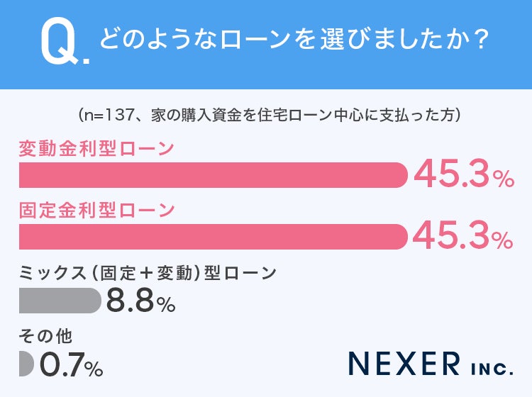
Task: Click the question title どのようなローンを選びましたか？
Action: pos(294,39)
